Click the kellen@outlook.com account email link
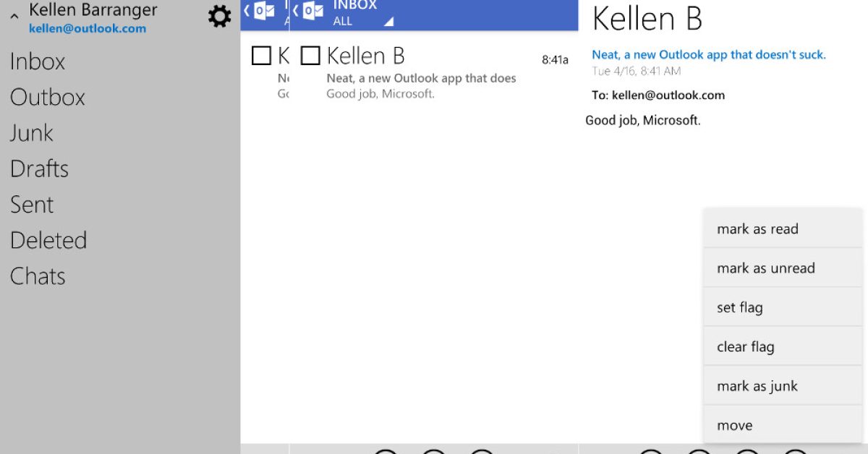 [x=88, y=29]
